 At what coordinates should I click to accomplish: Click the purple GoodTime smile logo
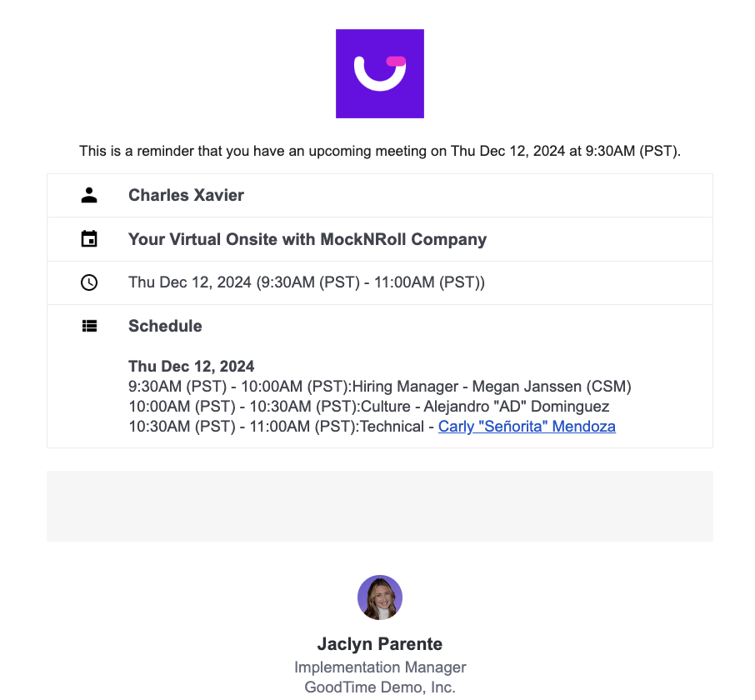tap(379, 73)
